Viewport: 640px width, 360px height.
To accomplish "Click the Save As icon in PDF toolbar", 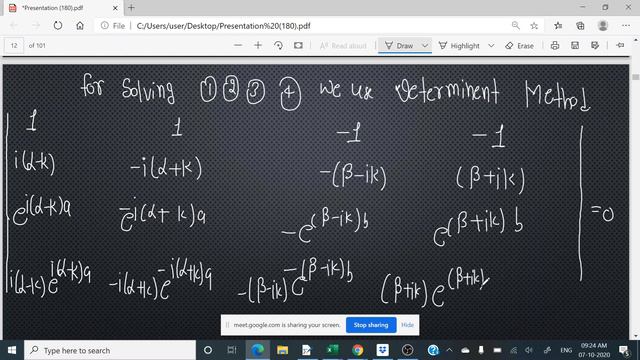I will coord(595,46).
